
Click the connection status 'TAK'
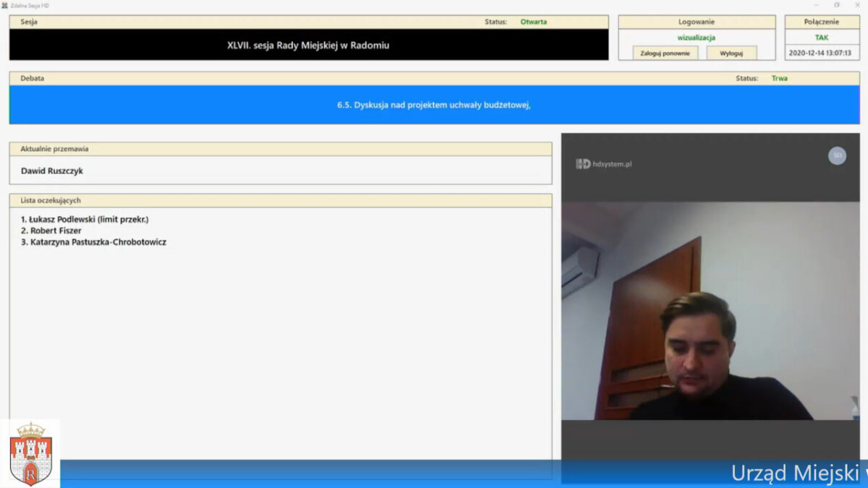(822, 38)
